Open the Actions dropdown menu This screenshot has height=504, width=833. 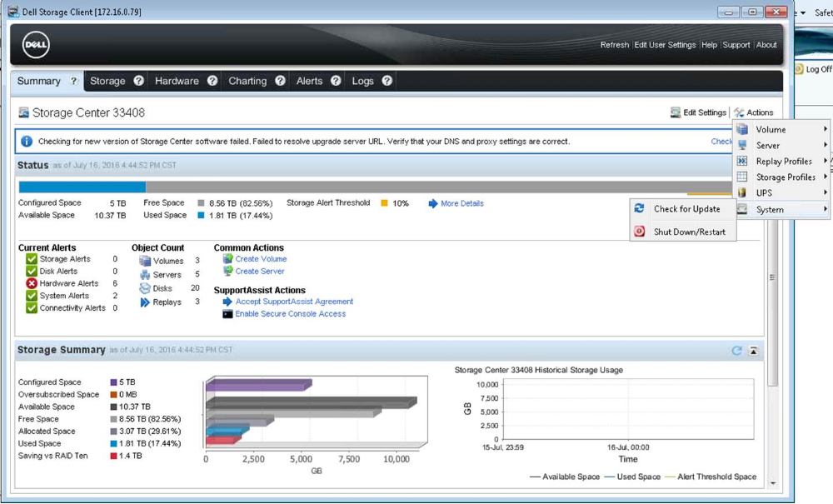click(754, 112)
